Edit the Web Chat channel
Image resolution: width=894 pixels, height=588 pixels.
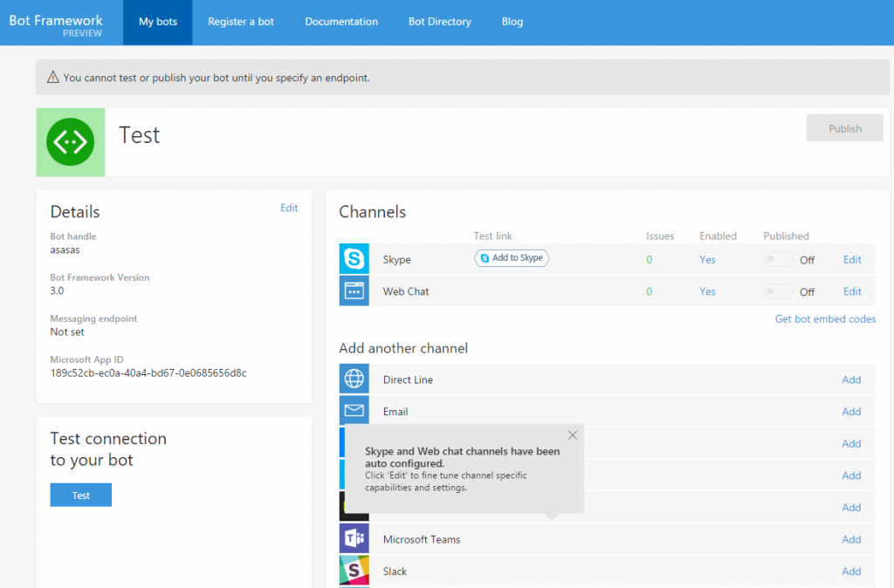852,291
